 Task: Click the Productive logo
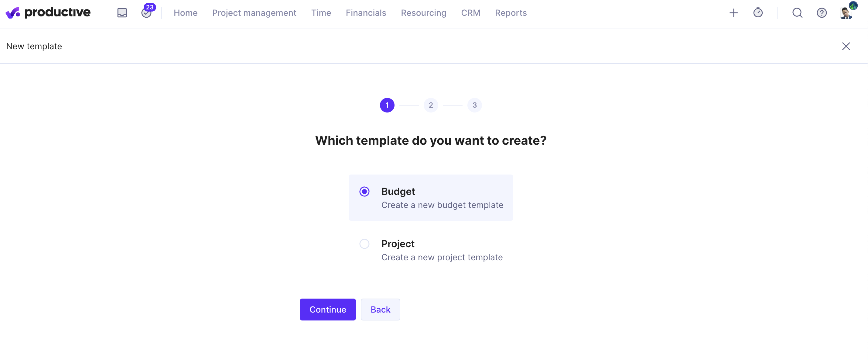(x=48, y=12)
